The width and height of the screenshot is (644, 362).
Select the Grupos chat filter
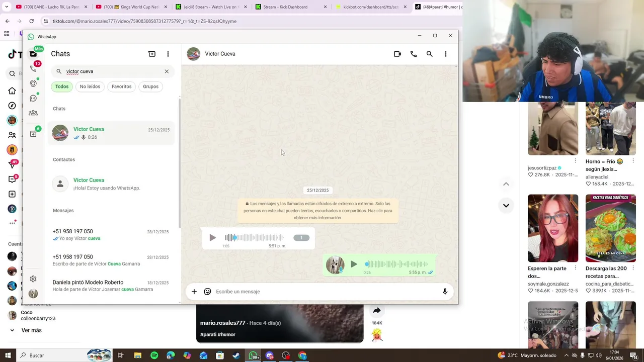[x=150, y=86]
